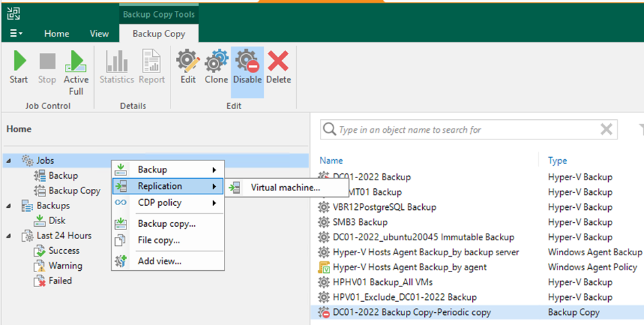Open the Replication submenu item

168,186
